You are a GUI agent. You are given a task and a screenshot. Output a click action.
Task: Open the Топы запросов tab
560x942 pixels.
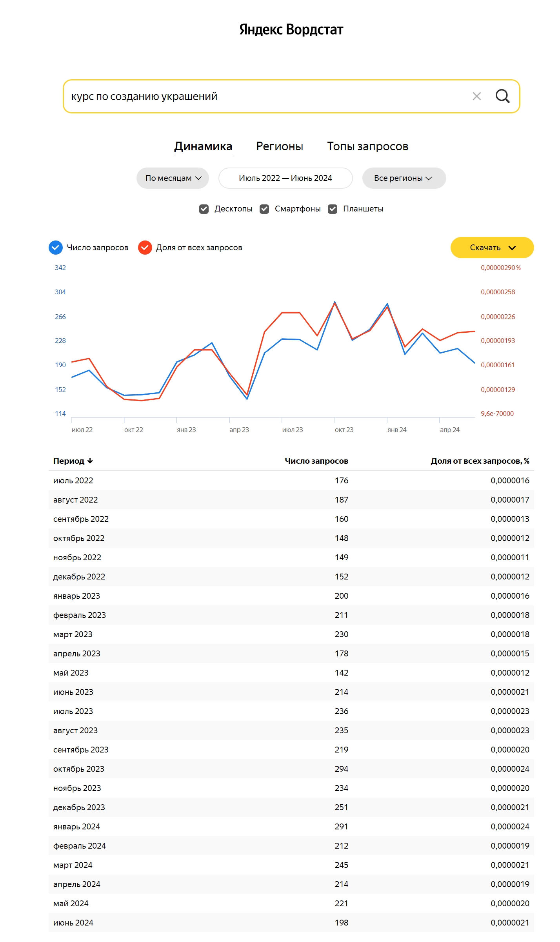(x=367, y=146)
